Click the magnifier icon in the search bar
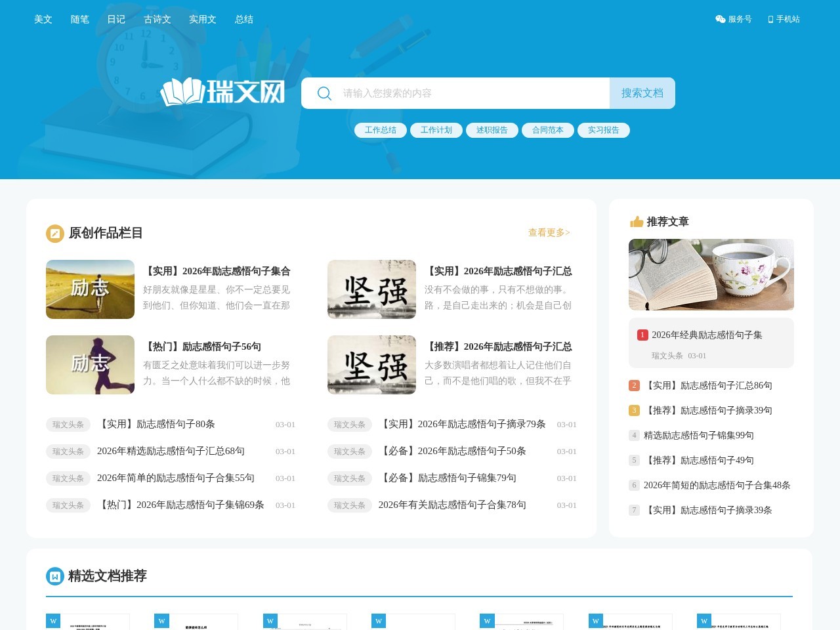Viewport: 840px width, 630px height. coord(324,93)
